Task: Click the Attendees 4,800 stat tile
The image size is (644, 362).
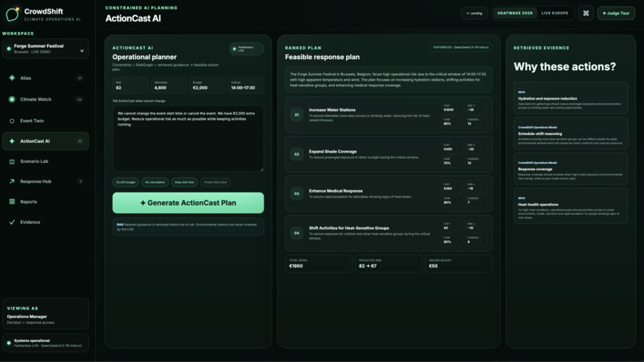Action: [169, 86]
